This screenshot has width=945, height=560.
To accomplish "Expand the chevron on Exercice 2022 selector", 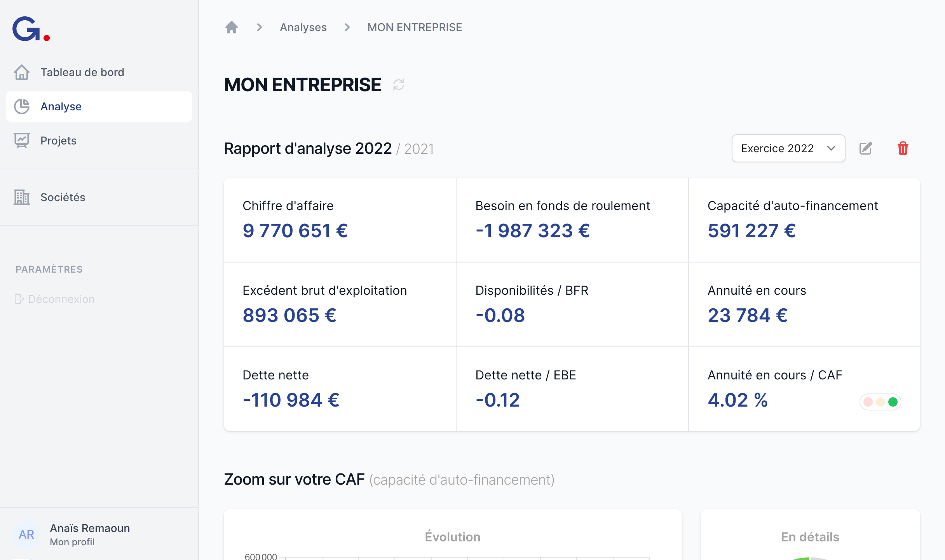I will pyautogui.click(x=831, y=148).
